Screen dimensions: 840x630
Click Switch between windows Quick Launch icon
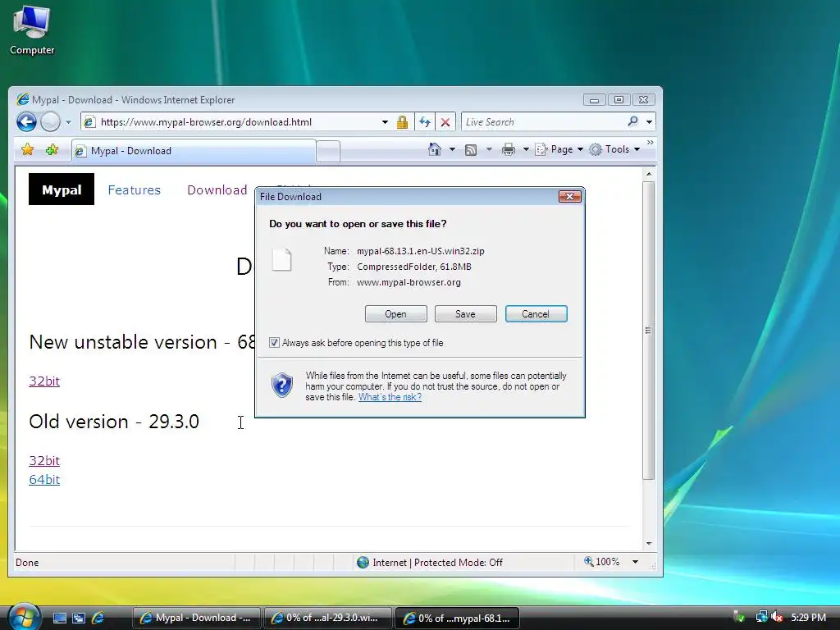(79, 618)
